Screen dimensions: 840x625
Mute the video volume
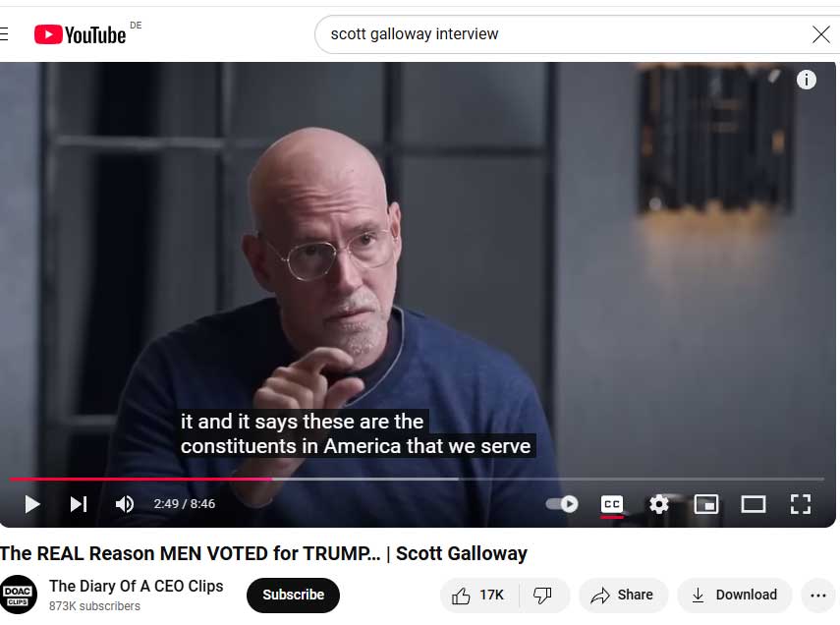point(125,504)
